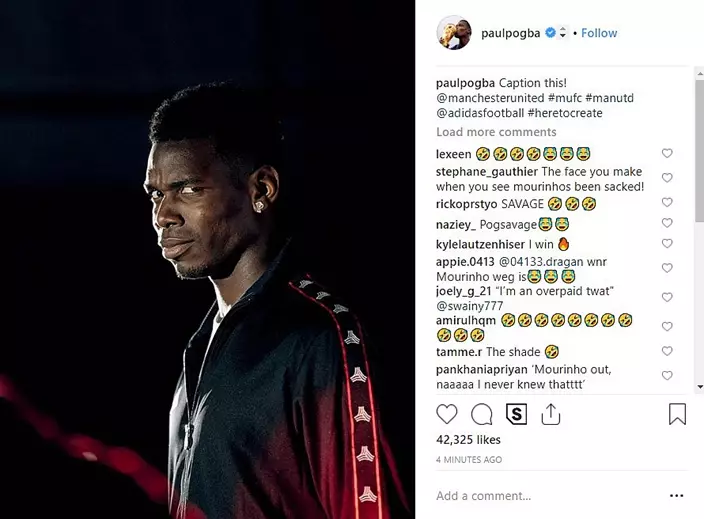Image resolution: width=704 pixels, height=519 pixels.
Task: Open the #heretocreate hashtag
Action: coord(565,113)
